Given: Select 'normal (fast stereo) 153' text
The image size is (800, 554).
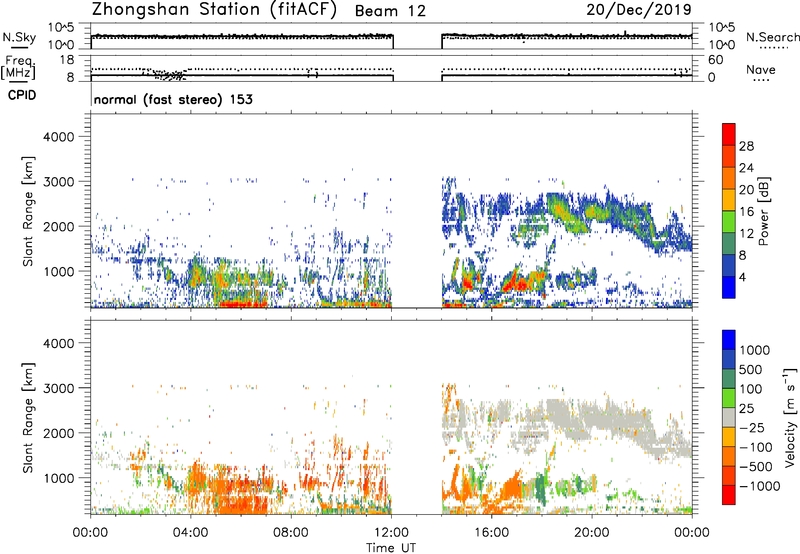Looking at the screenshot, I should (173, 99).
